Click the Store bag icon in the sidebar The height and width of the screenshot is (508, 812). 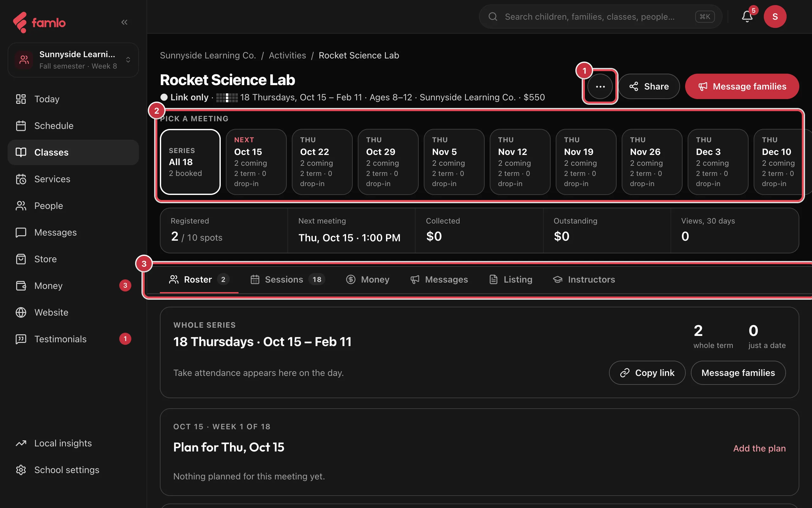click(x=21, y=259)
